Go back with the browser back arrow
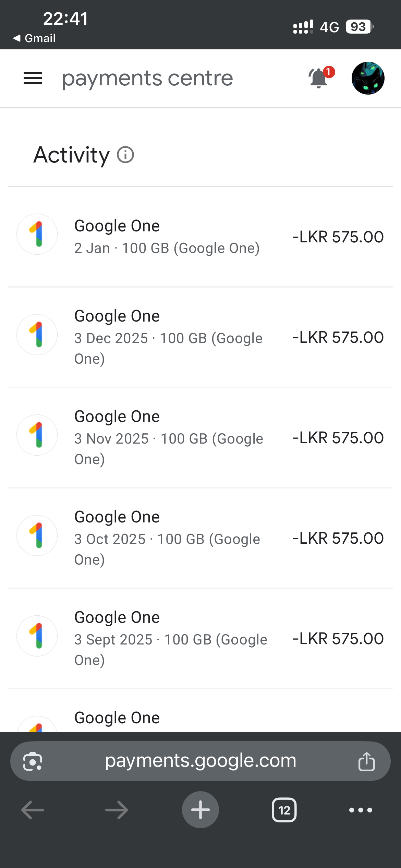The width and height of the screenshot is (401, 868). pos(33,810)
